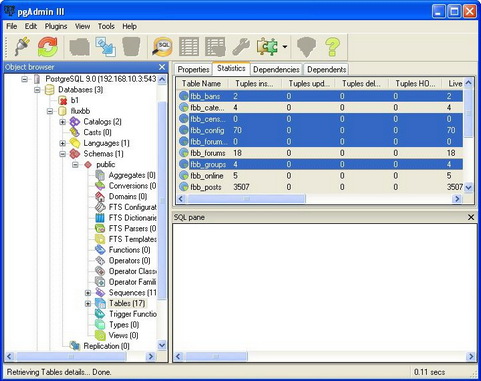Expand the Tables (17) node
Image resolution: width=481 pixels, height=381 pixels.
pyautogui.click(x=88, y=303)
